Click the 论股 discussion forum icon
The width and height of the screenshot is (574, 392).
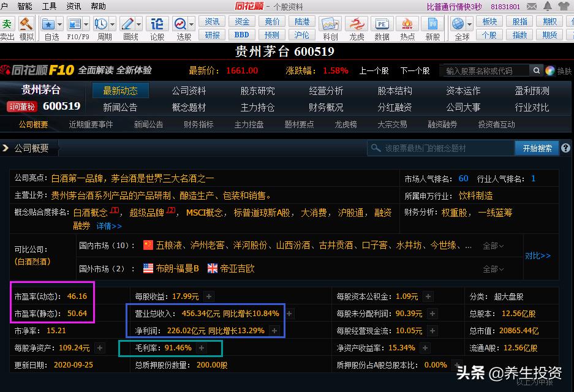(157, 23)
